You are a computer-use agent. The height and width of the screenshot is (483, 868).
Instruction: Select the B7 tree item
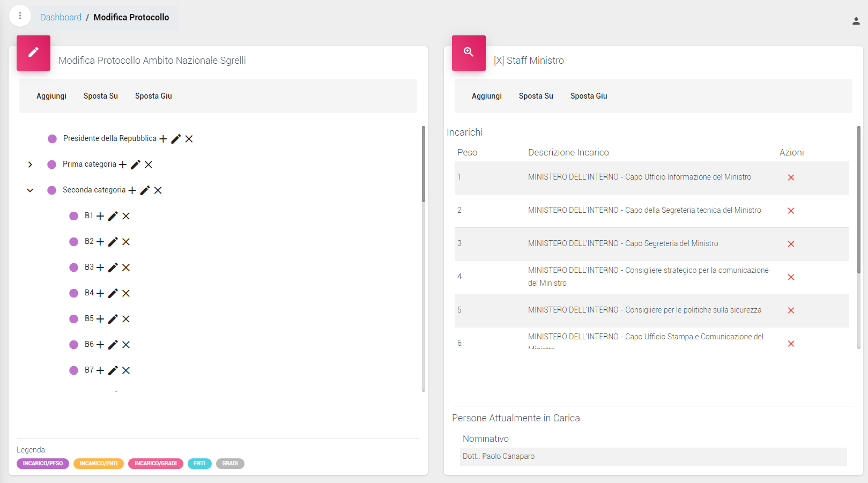point(89,370)
